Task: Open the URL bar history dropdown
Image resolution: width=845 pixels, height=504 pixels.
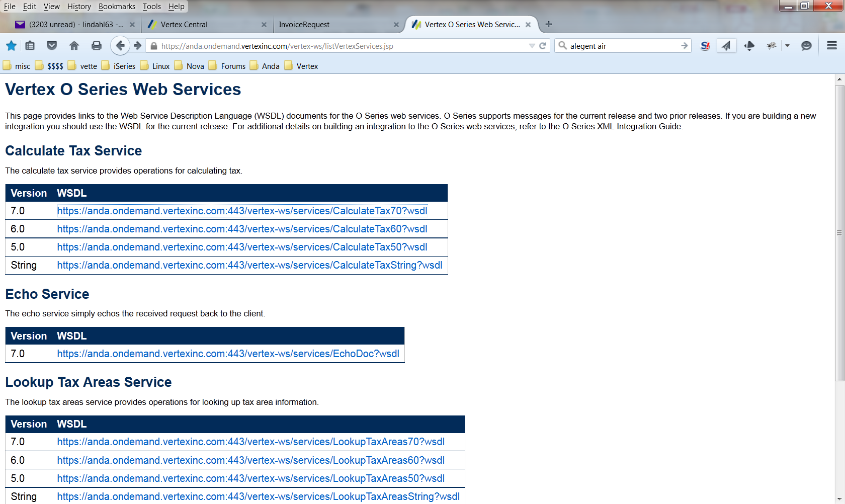Action: coord(532,46)
